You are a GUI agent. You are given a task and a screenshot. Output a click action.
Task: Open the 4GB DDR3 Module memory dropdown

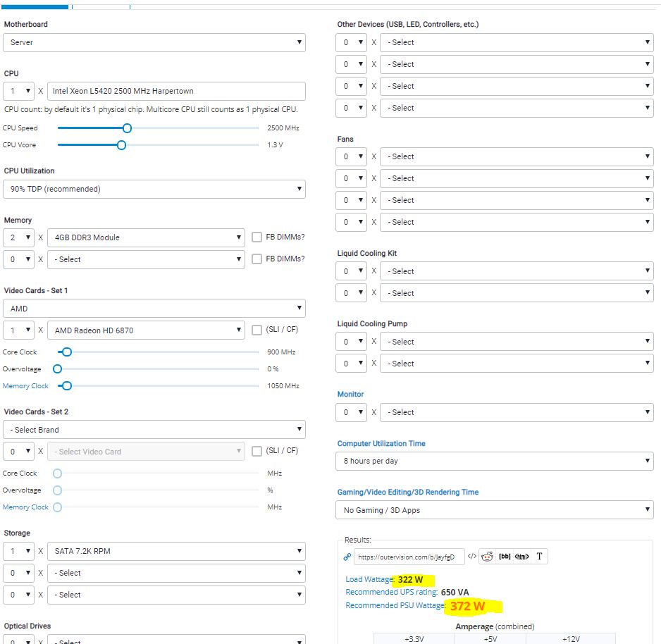point(146,237)
